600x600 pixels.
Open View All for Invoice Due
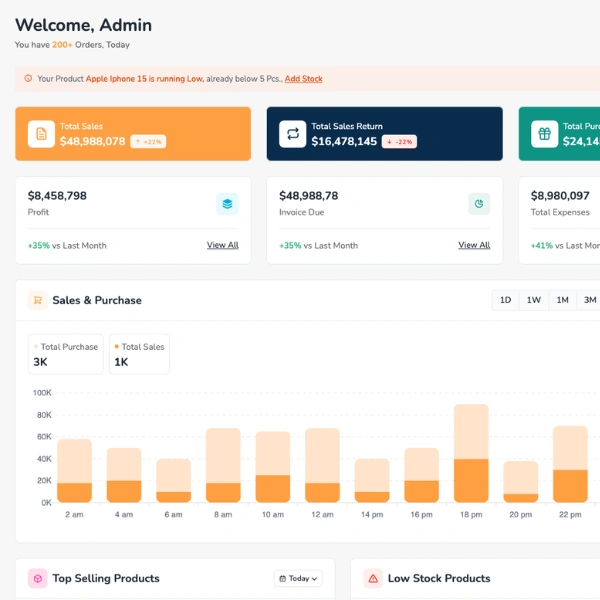click(x=474, y=245)
